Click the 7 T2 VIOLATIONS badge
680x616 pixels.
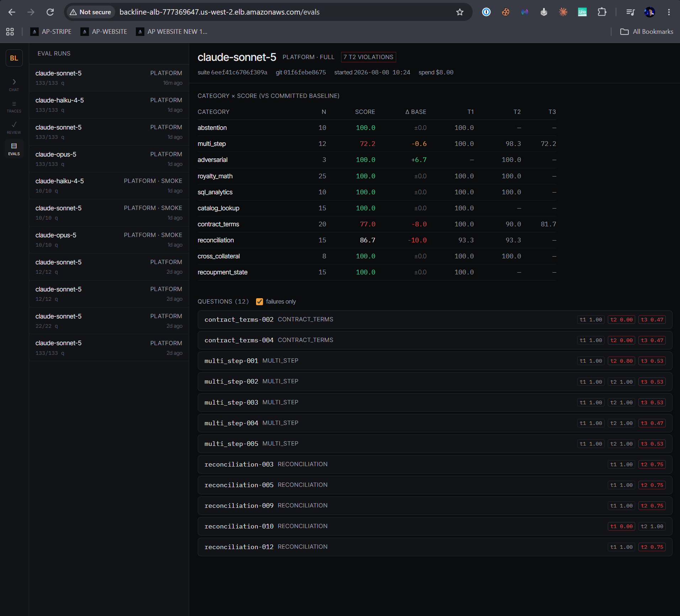click(x=368, y=57)
